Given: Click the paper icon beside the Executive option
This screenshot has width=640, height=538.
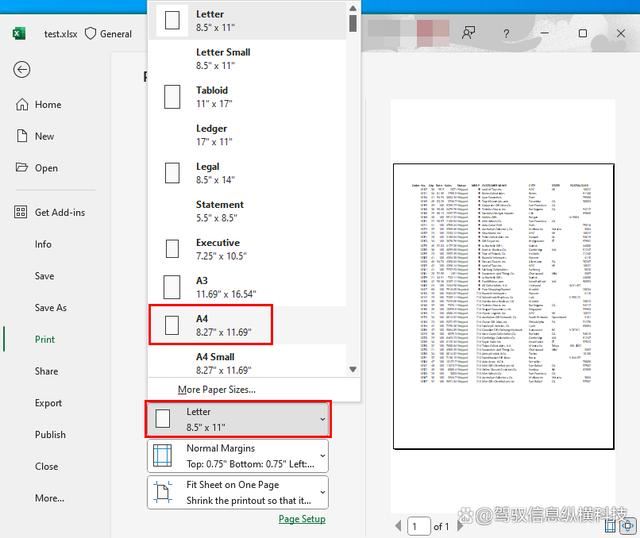Looking at the screenshot, I should (172, 249).
